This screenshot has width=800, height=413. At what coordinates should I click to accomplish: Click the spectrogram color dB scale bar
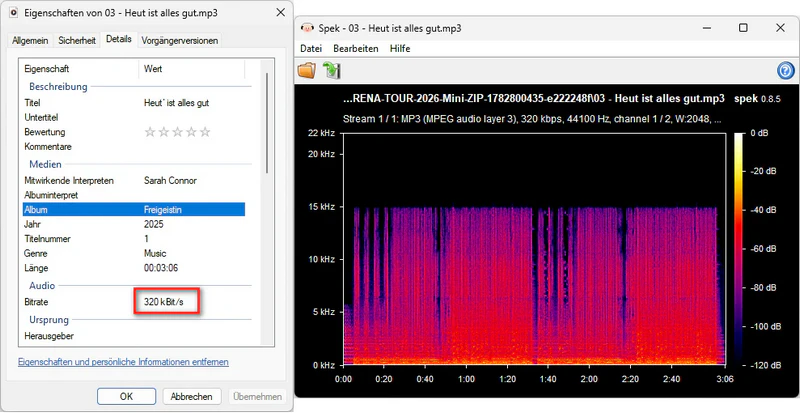click(x=740, y=249)
